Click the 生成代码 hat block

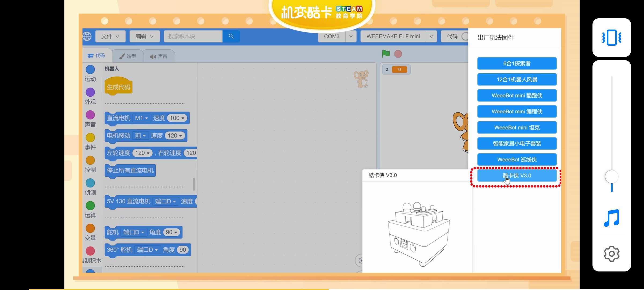click(x=118, y=86)
